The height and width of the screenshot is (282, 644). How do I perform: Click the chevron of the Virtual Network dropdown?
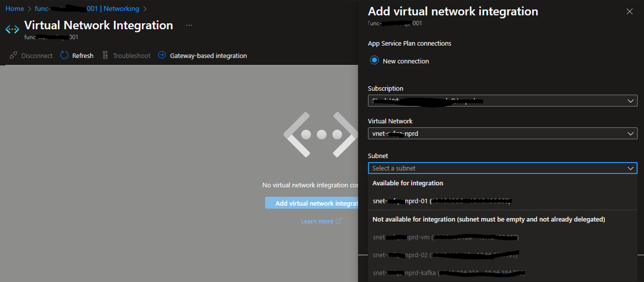click(631, 133)
